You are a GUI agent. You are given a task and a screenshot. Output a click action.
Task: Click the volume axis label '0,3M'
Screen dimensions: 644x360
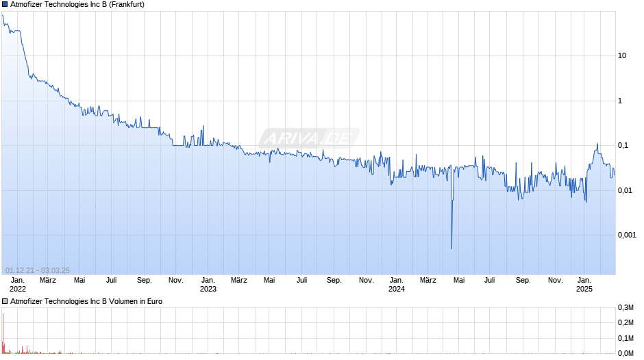(626, 307)
